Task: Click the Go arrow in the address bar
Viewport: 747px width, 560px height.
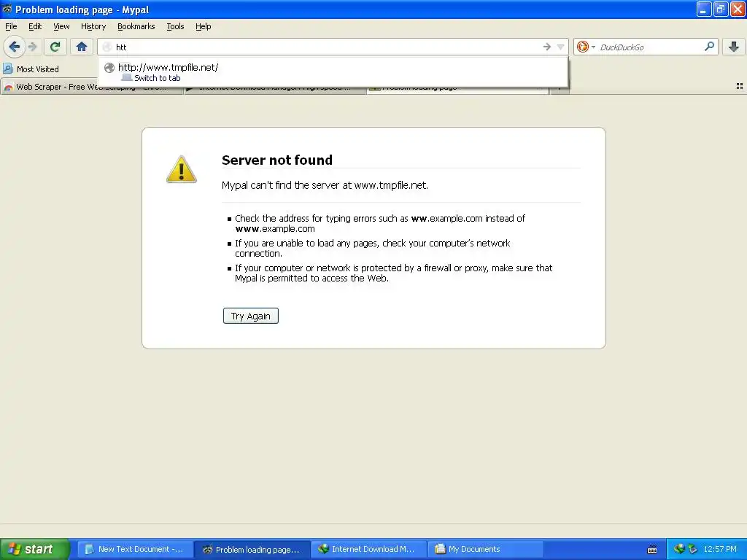Action: (x=546, y=47)
